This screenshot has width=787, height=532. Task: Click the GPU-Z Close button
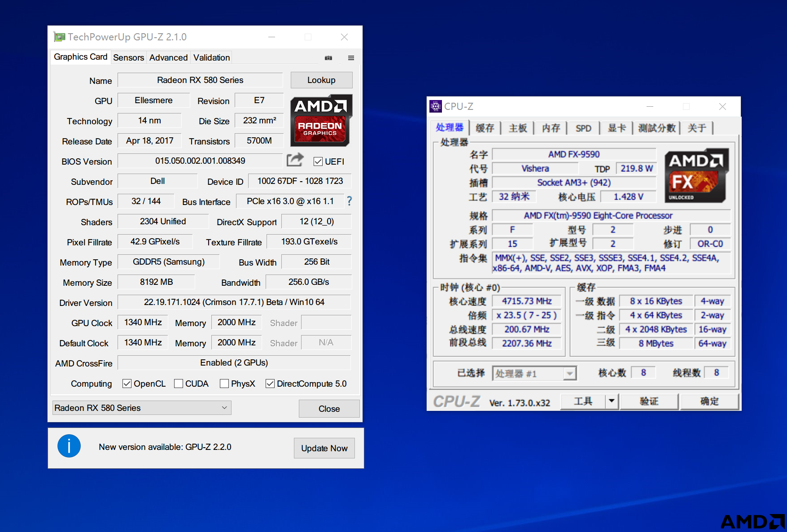[329, 409]
